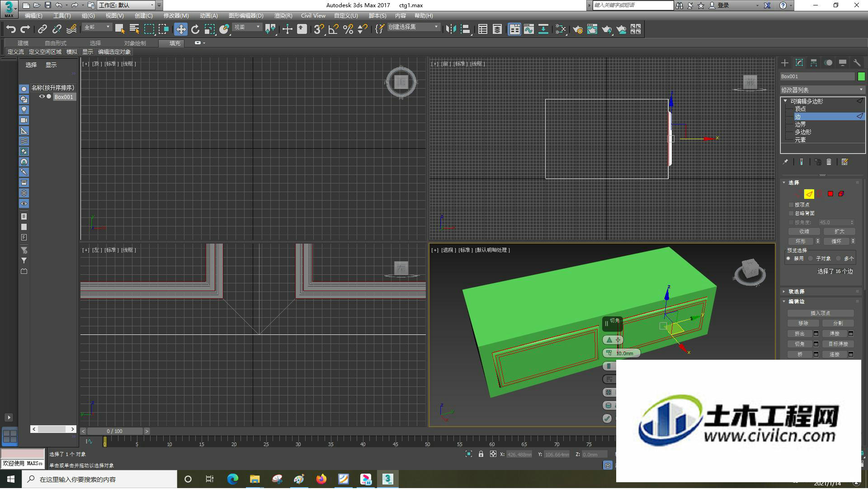Viewport: 868px width, 489px height.
Task: Select the 禁用 preview selection radio
Action: click(788, 259)
